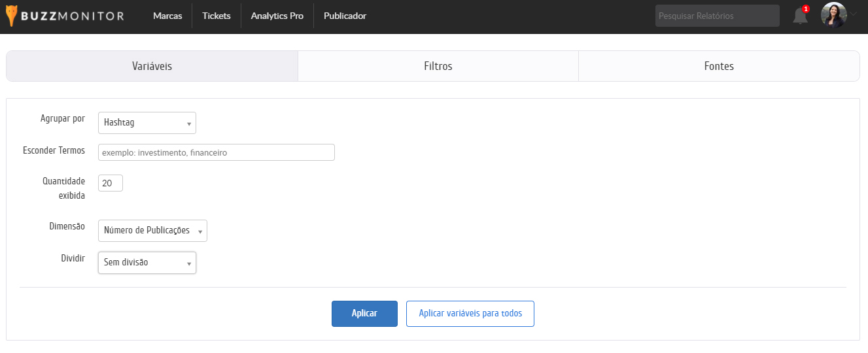Click the Quantidade exibida number field
The image size is (868, 353).
(110, 184)
